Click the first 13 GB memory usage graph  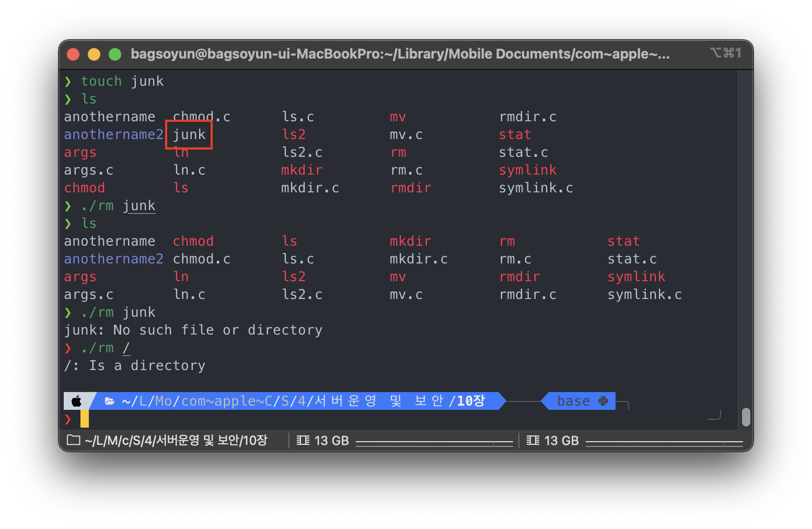click(x=434, y=443)
